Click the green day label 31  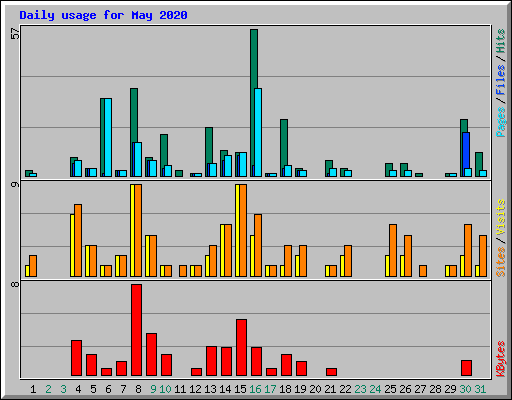[480, 389]
